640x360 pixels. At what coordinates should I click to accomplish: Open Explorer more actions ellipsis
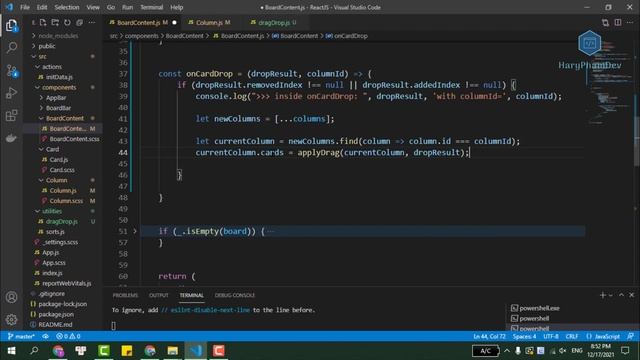[x=92, y=22]
